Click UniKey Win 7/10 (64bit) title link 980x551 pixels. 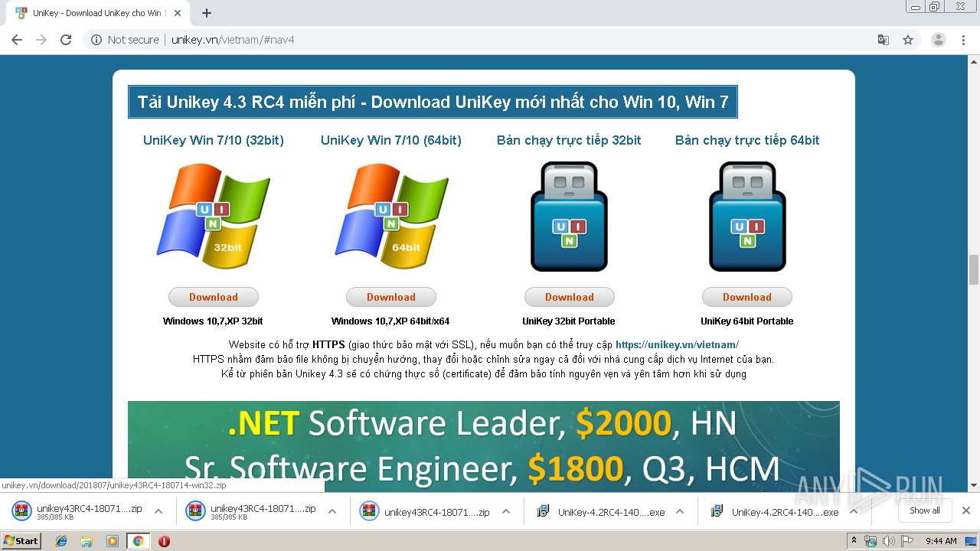pyautogui.click(x=391, y=140)
